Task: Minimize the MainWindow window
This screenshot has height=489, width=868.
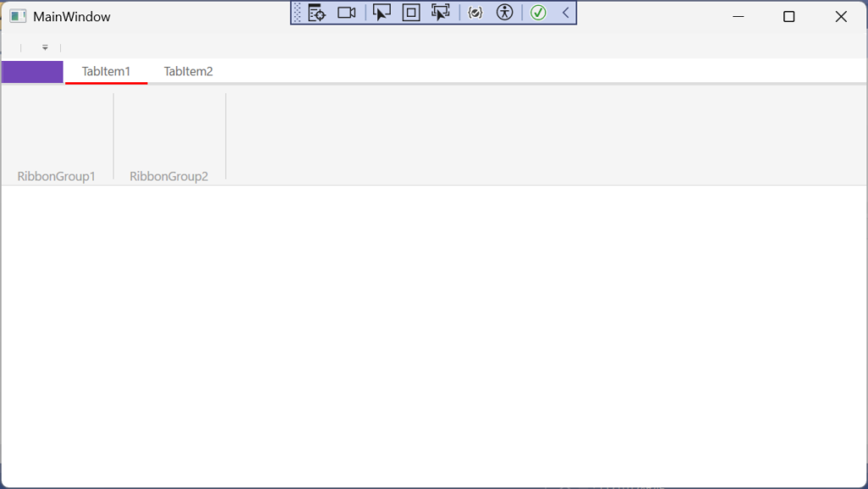Action: (738, 17)
